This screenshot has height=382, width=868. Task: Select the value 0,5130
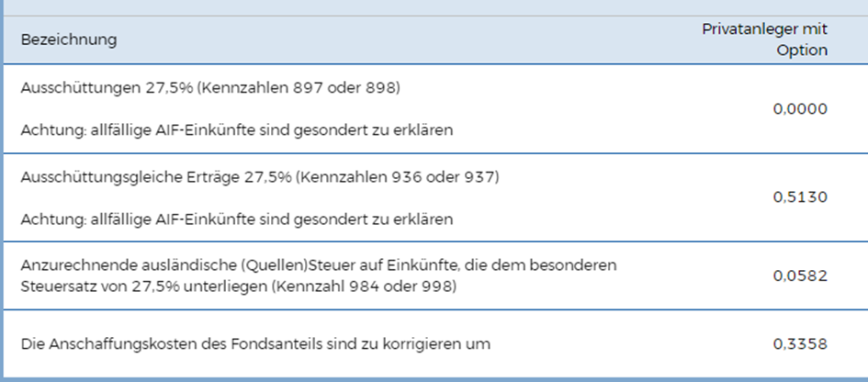pyautogui.click(x=800, y=197)
